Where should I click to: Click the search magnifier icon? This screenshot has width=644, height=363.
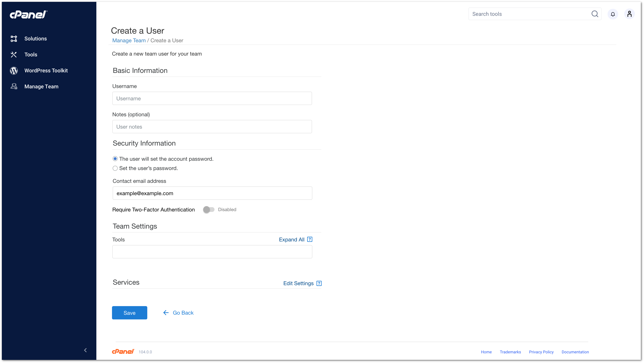[x=595, y=14]
